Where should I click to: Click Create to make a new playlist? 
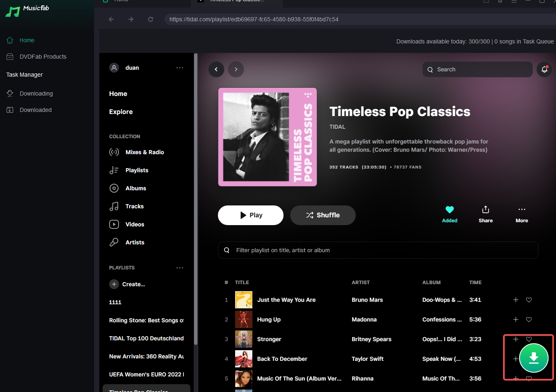(x=127, y=284)
